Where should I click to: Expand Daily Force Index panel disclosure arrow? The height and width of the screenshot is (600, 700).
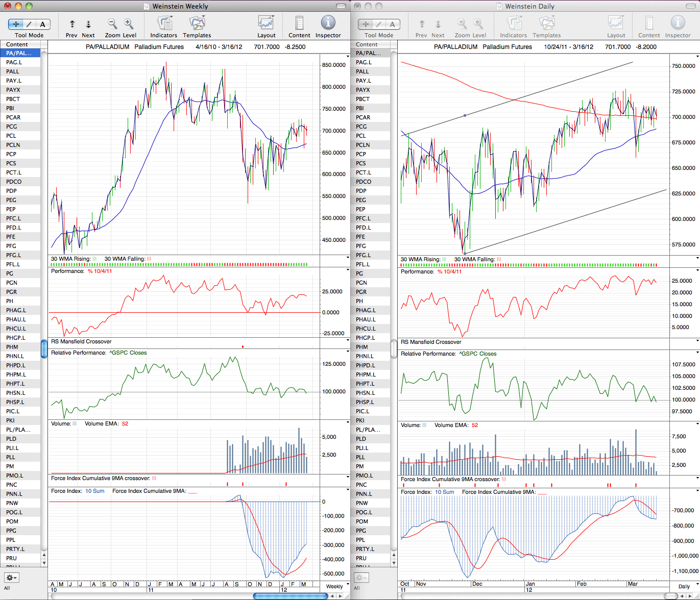point(697,492)
